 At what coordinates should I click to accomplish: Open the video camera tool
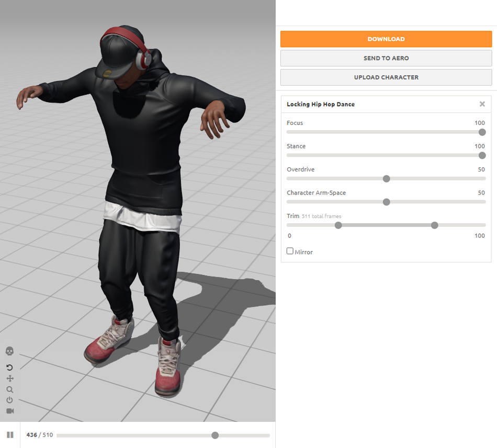click(9, 411)
